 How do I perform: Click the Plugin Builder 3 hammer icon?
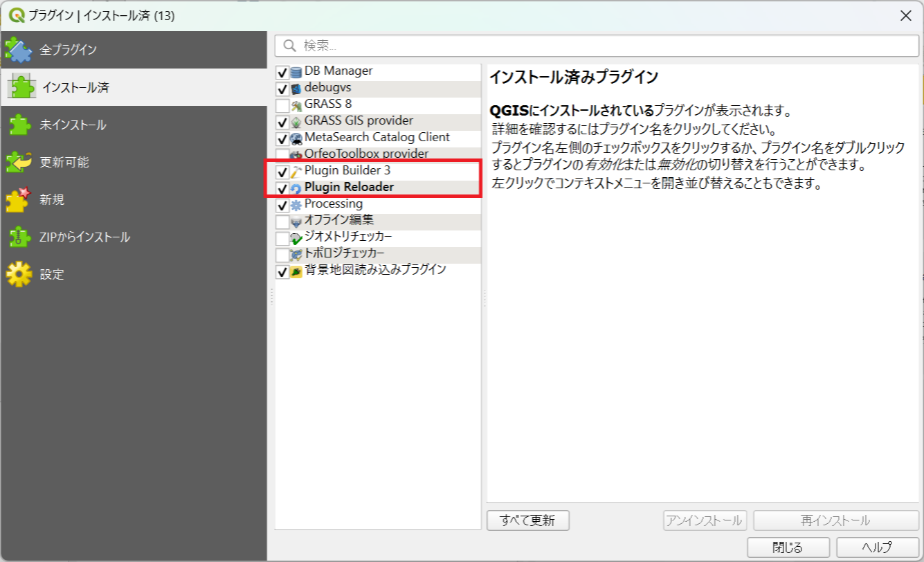296,172
